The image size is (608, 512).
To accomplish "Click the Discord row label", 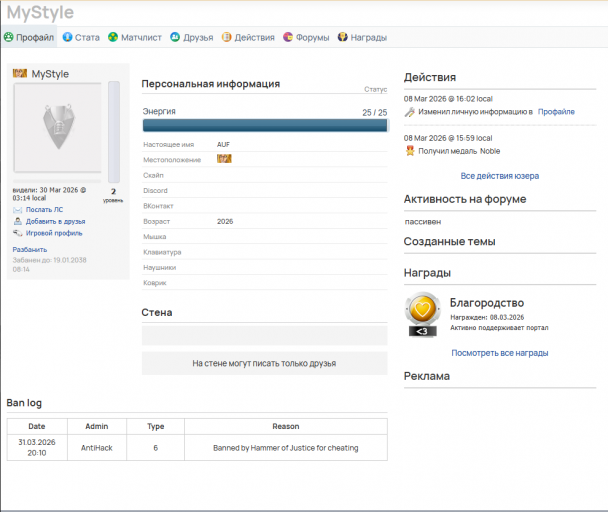I will [155, 190].
